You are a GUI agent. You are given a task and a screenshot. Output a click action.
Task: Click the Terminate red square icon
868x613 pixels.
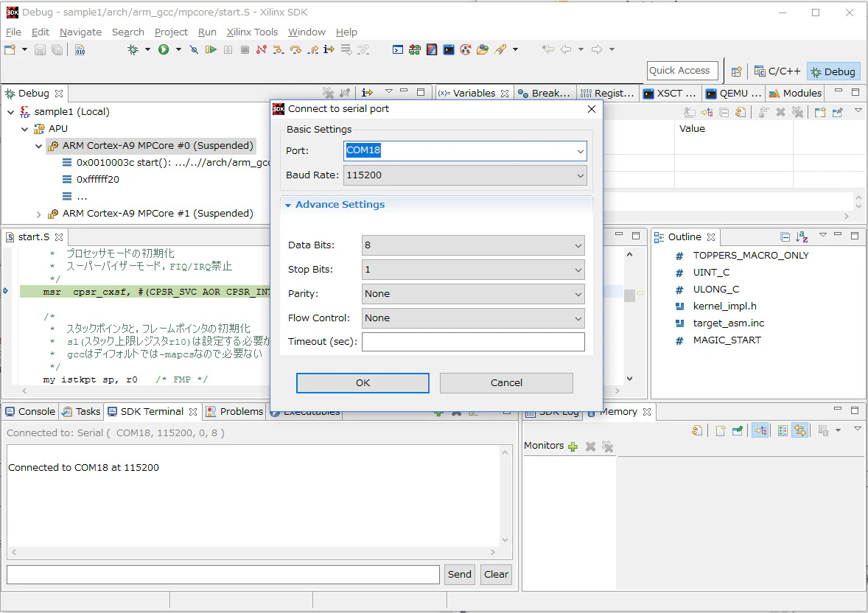245,50
